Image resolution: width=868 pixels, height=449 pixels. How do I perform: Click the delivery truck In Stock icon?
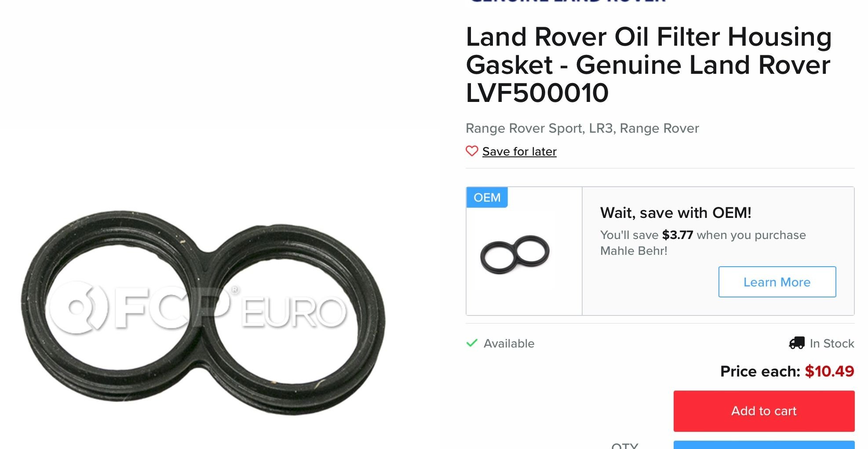tap(797, 343)
